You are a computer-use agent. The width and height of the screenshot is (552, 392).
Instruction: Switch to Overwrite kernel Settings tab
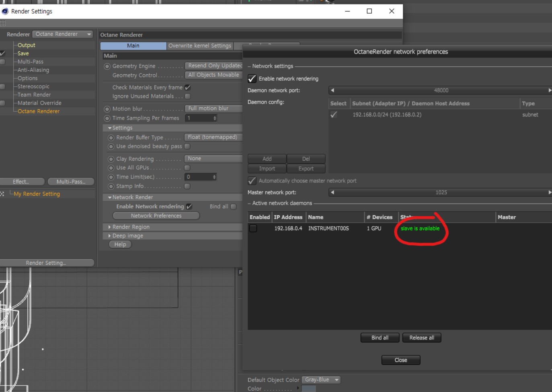tap(200, 46)
